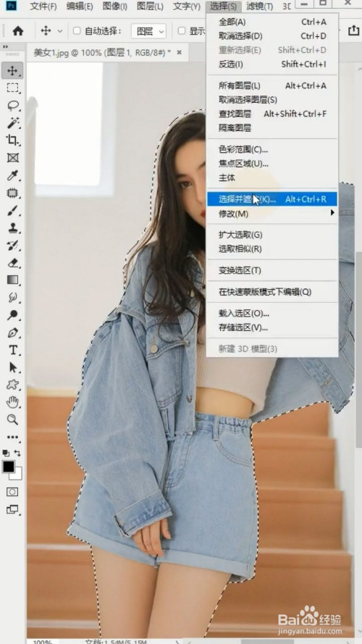Viewport: 362px width, 644px height.
Task: Open the Move tool preset picker arrow
Action: 60,31
